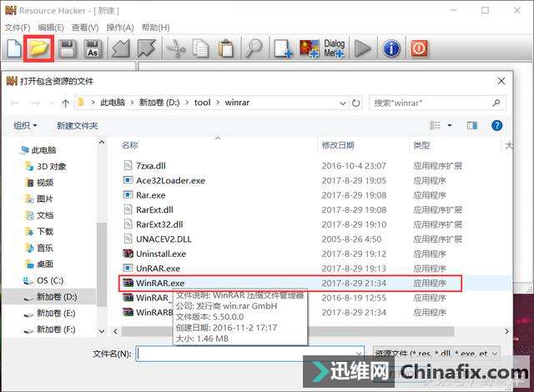The height and width of the screenshot is (392, 534).
Task: Select 音乐 in the navigation pane
Action: coord(40,248)
